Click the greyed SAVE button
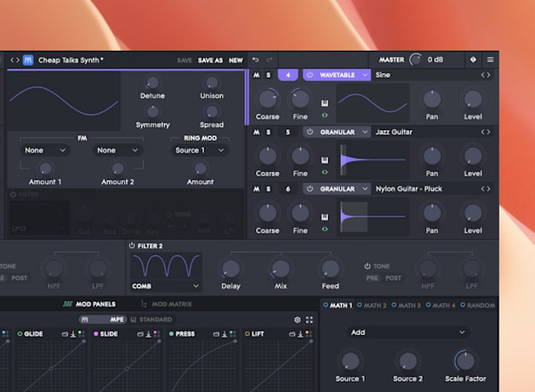The height and width of the screenshot is (392, 535). click(185, 61)
